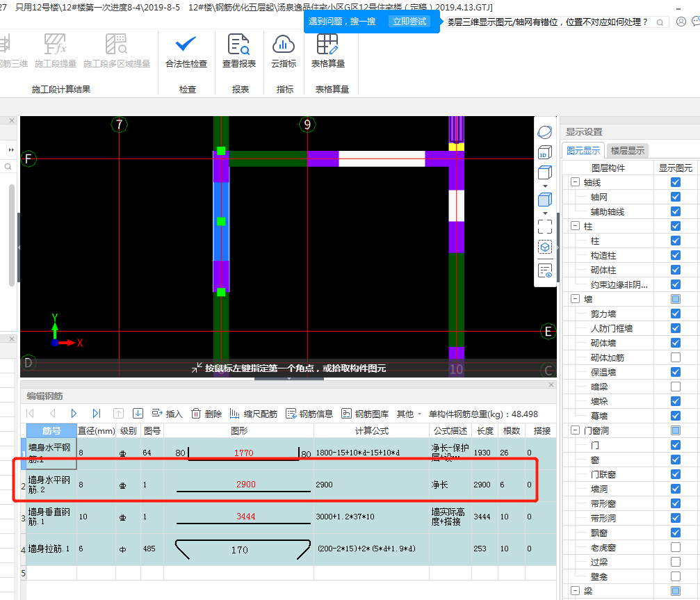The height and width of the screenshot is (600, 700).
Task: Open dropdown arrow below wireframe cube icon
Action: 545,186
